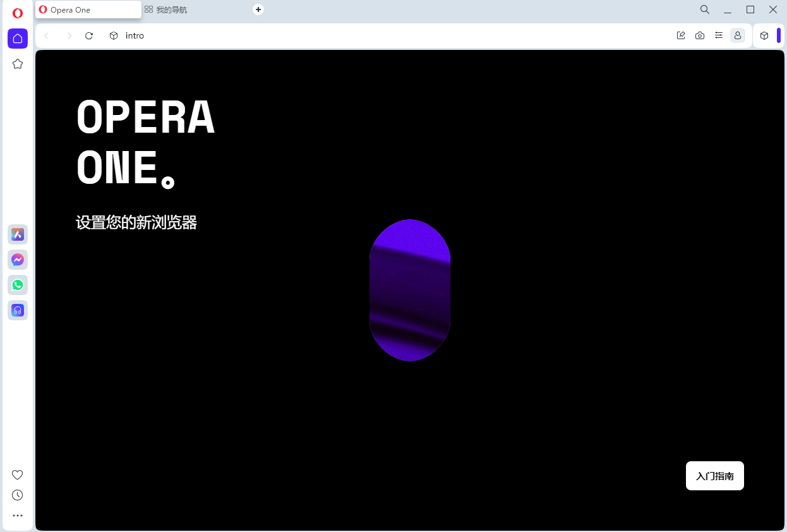Open a new tab with plus button
Viewport: 787px width, 532px height.
pyautogui.click(x=258, y=9)
